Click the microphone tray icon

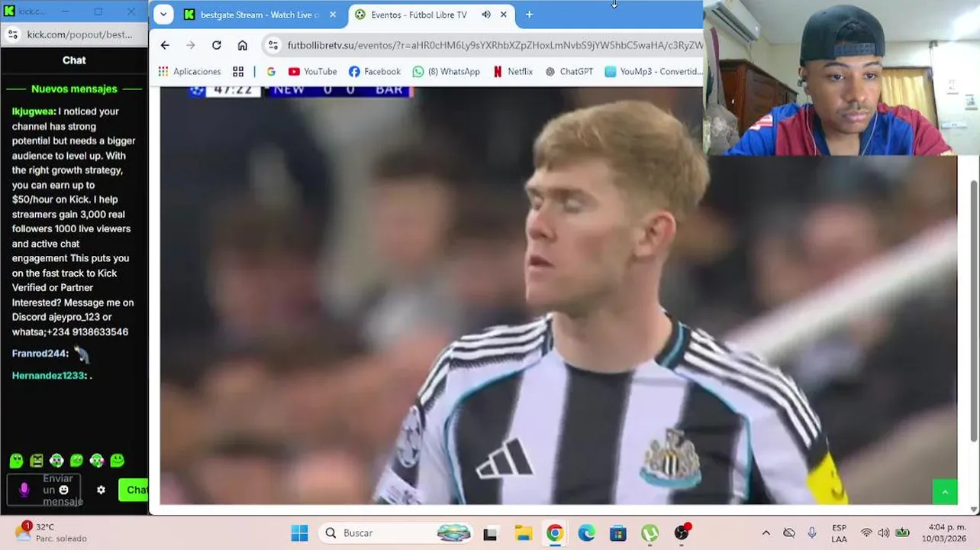tap(812, 532)
